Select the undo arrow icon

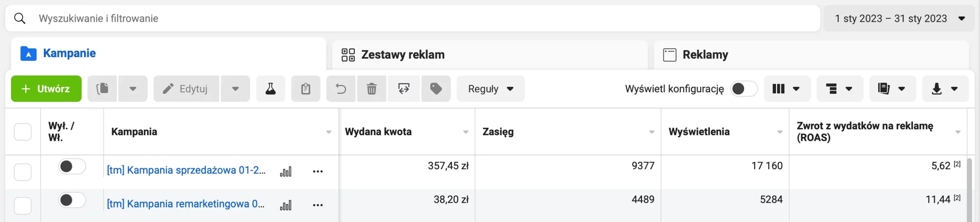pyautogui.click(x=340, y=88)
